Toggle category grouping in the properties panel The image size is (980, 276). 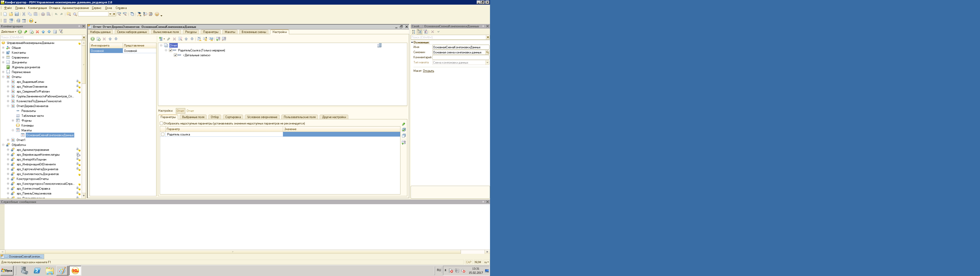420,32
